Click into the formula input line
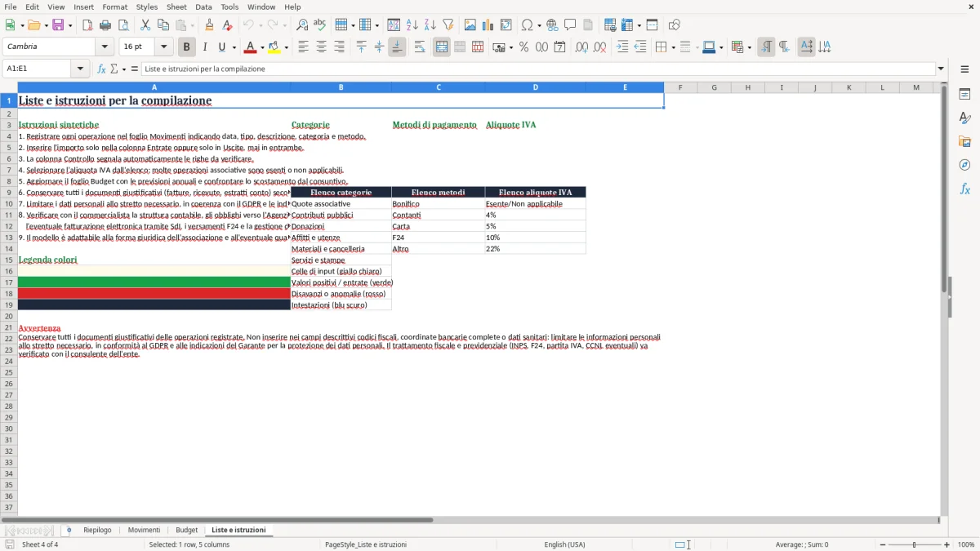This screenshot has width=980, height=551. [x=537, y=69]
